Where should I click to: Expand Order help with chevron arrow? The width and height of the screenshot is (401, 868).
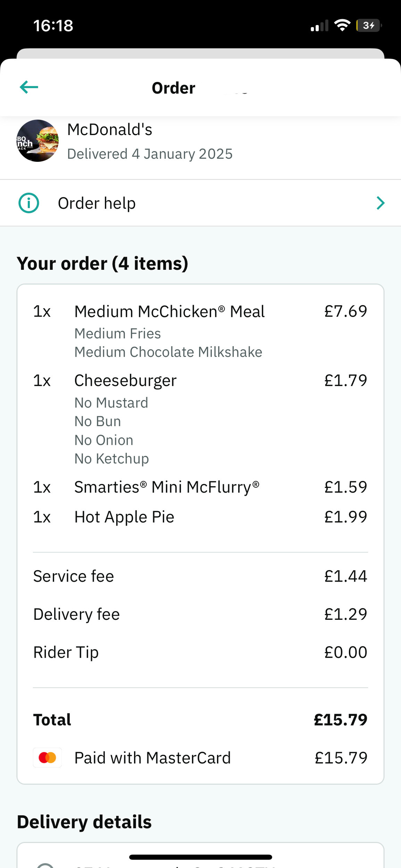(381, 203)
